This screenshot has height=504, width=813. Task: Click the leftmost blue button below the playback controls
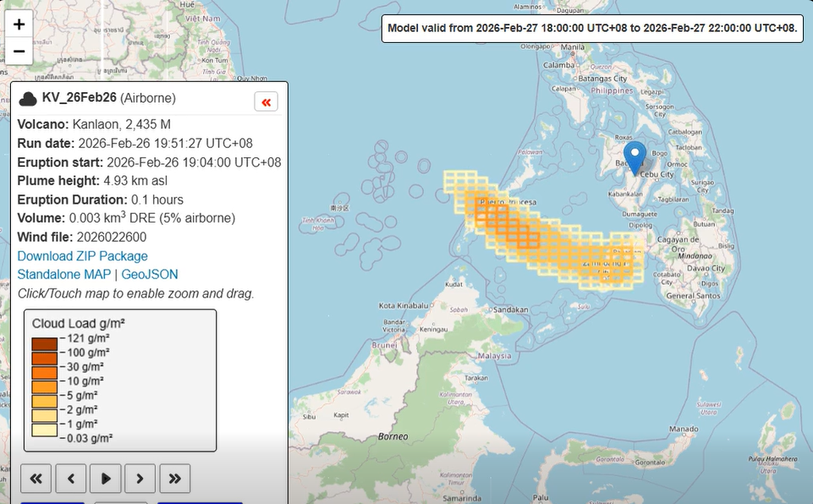[x=52, y=501]
